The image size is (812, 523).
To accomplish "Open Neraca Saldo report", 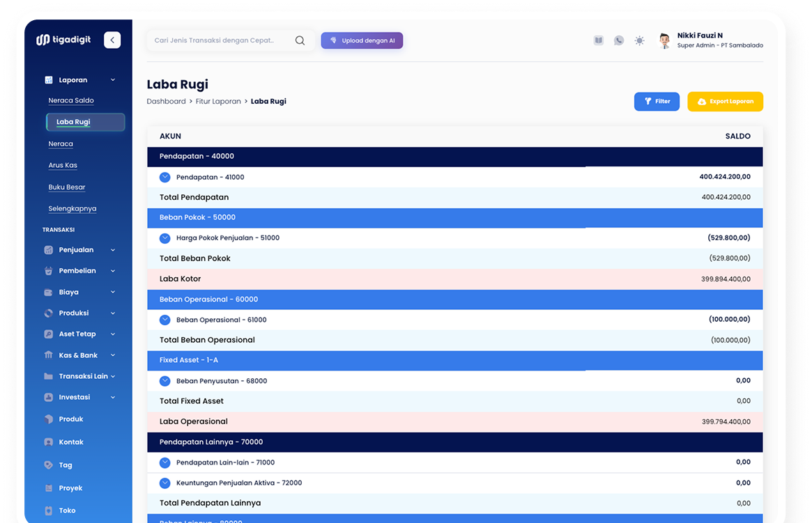I will coord(71,100).
